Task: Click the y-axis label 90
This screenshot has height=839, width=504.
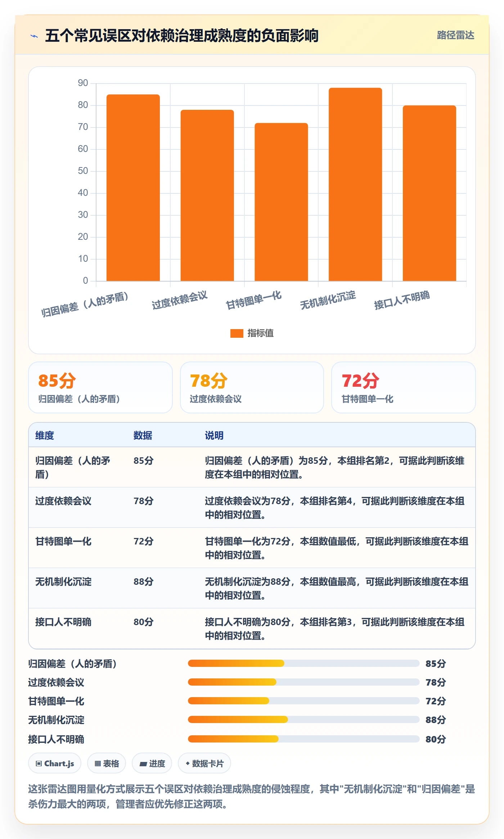Action: point(83,83)
